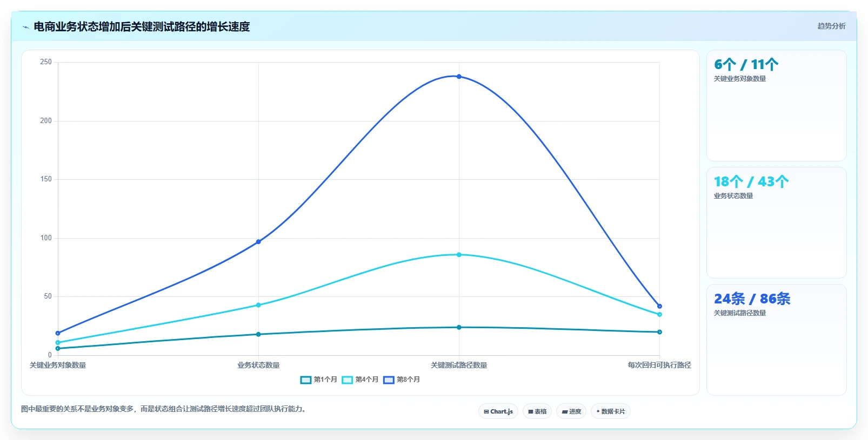This screenshot has width=868, height=440.
Task: Click the 关键业务对象数量 card label
Action: click(740, 79)
